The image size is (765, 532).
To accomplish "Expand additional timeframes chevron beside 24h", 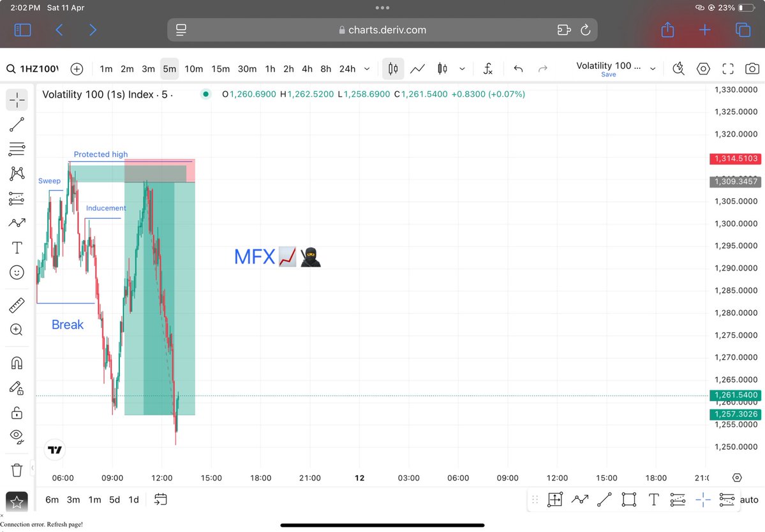I will [x=366, y=68].
